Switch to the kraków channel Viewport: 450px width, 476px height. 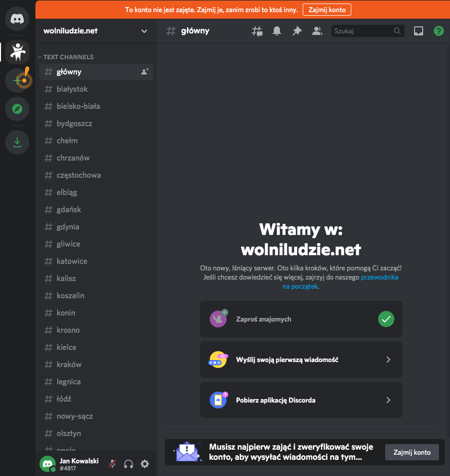96,364
